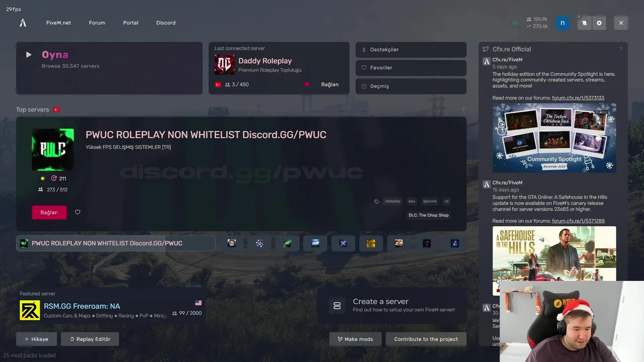Open the changelog icon with badge 1
This screenshot has width=644, height=362.
coord(584,23)
